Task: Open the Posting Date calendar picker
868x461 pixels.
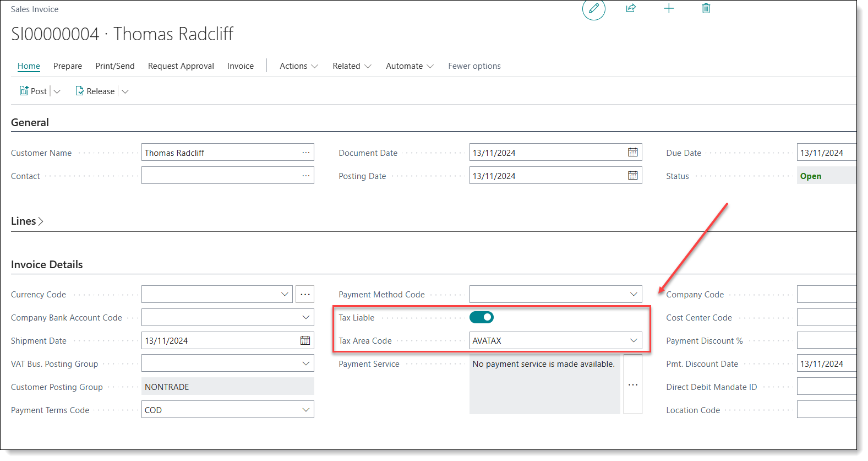Action: [x=632, y=176]
